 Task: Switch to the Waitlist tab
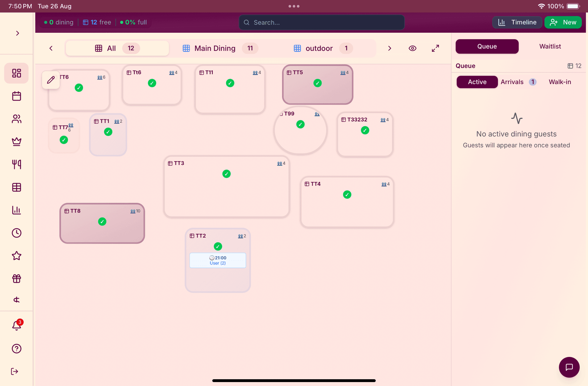[550, 46]
